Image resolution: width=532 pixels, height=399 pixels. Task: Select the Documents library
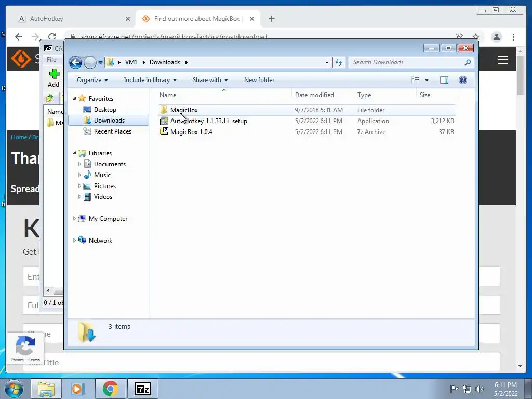tap(110, 164)
